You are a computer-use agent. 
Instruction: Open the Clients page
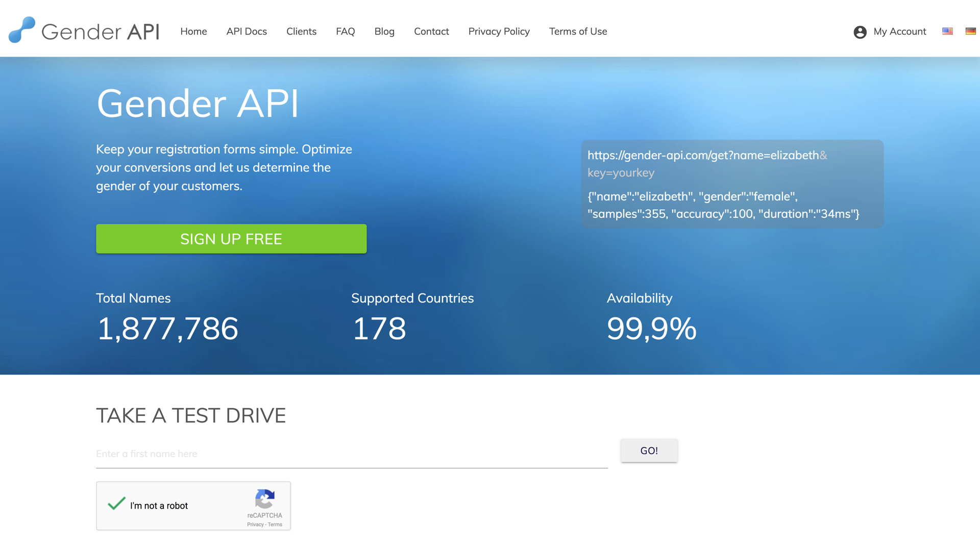click(x=301, y=32)
